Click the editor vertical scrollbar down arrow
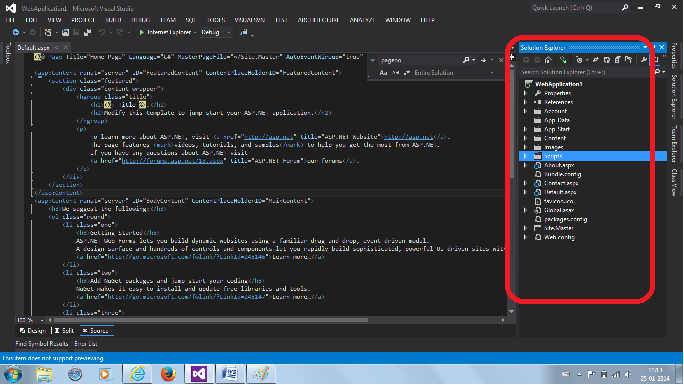Screen dimensions: 684x385 point(511,311)
